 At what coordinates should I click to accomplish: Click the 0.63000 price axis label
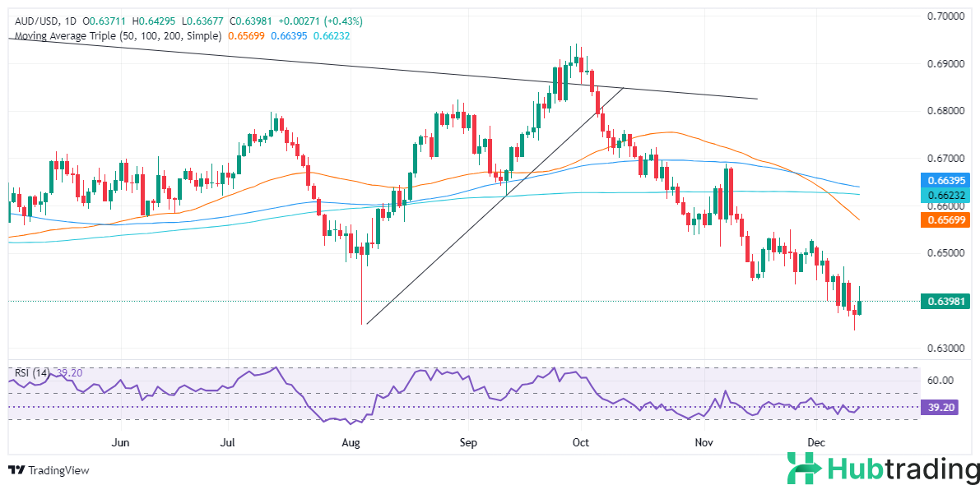pos(947,349)
